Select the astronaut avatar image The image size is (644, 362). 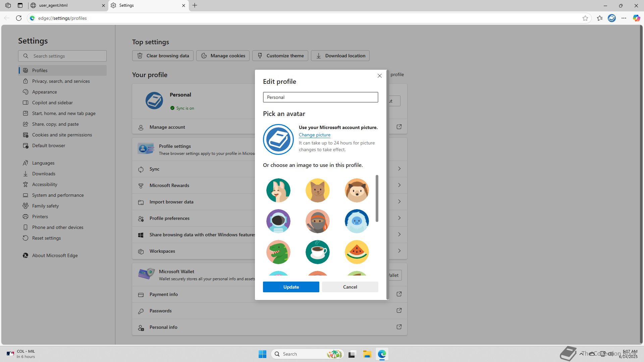point(278,221)
